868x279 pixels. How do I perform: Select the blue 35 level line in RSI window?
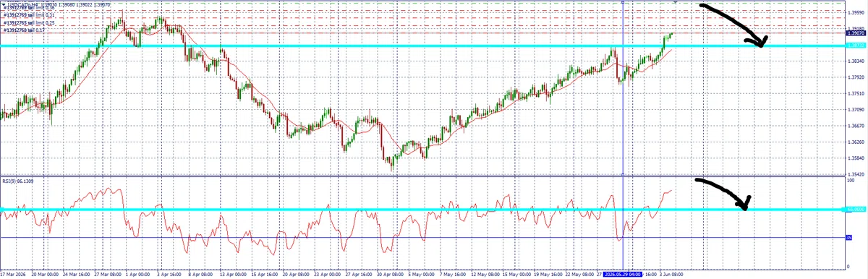(x=422, y=238)
